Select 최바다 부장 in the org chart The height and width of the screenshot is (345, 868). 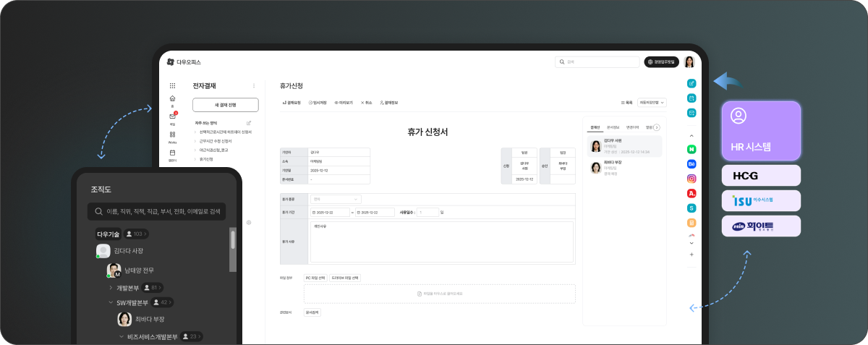click(x=141, y=319)
